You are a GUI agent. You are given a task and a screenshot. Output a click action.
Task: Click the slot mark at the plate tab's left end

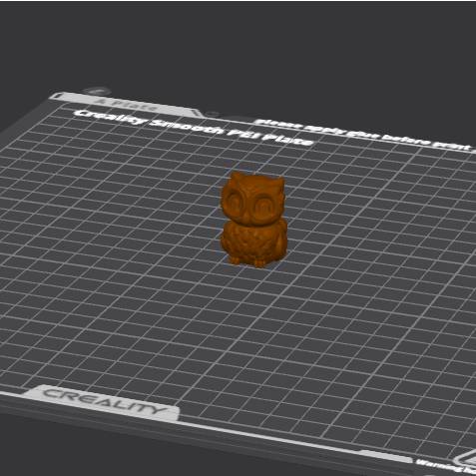tap(57, 96)
